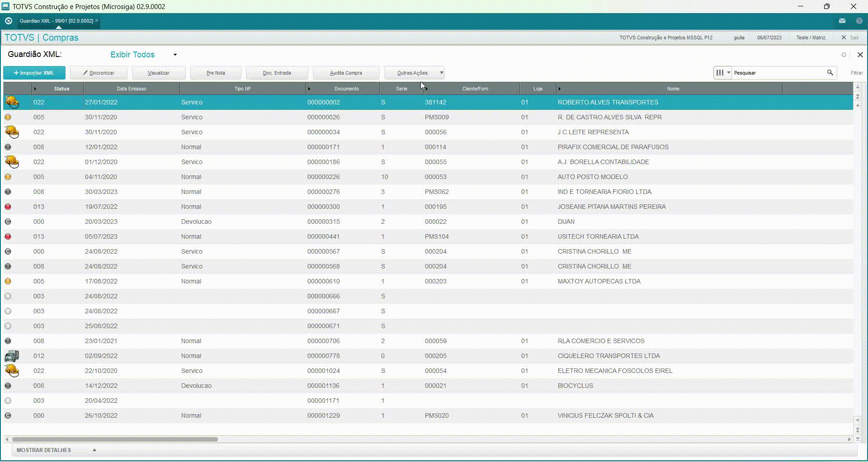Click orange status dot of AUTO POSTO MODELO
Viewport: 868px width, 462px height.
pyautogui.click(x=8, y=177)
